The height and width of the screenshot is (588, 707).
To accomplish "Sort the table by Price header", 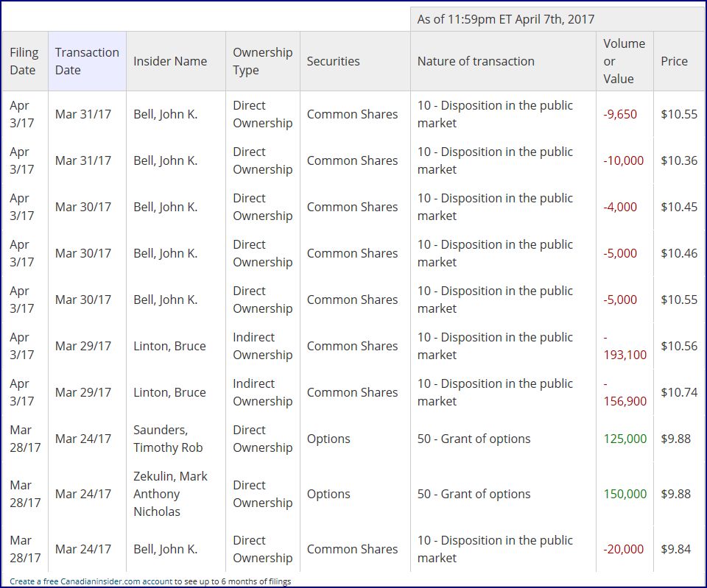I will (674, 61).
